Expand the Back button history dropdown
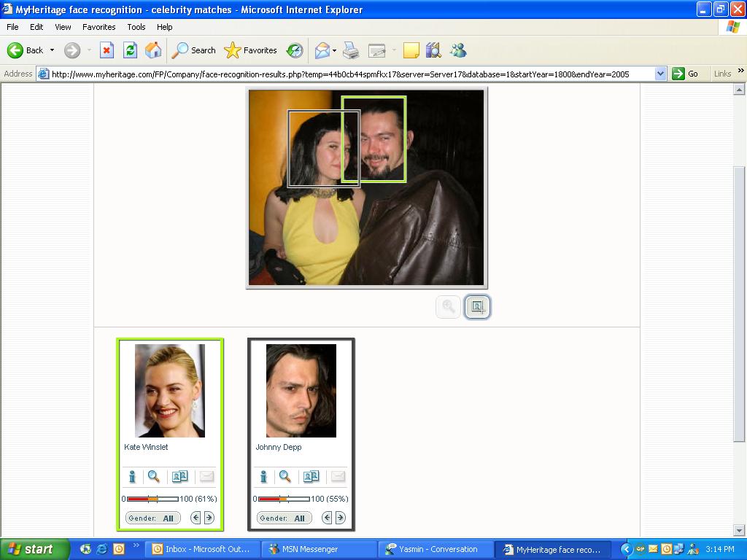This screenshot has height=560, width=747. [x=52, y=50]
